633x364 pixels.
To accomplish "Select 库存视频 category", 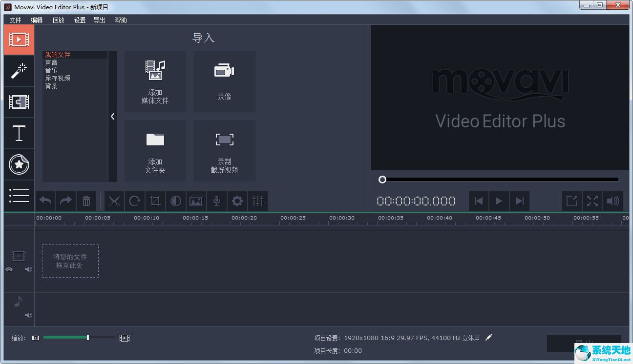I will click(x=58, y=78).
